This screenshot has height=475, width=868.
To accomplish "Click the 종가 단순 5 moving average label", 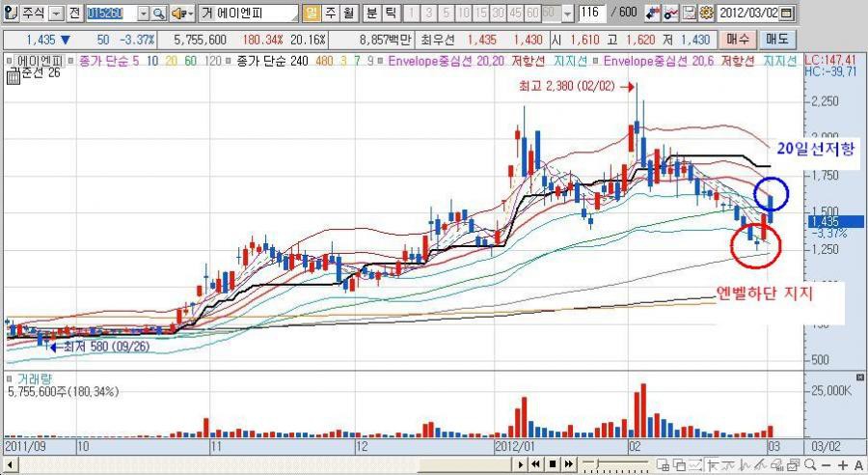I will click(109, 61).
